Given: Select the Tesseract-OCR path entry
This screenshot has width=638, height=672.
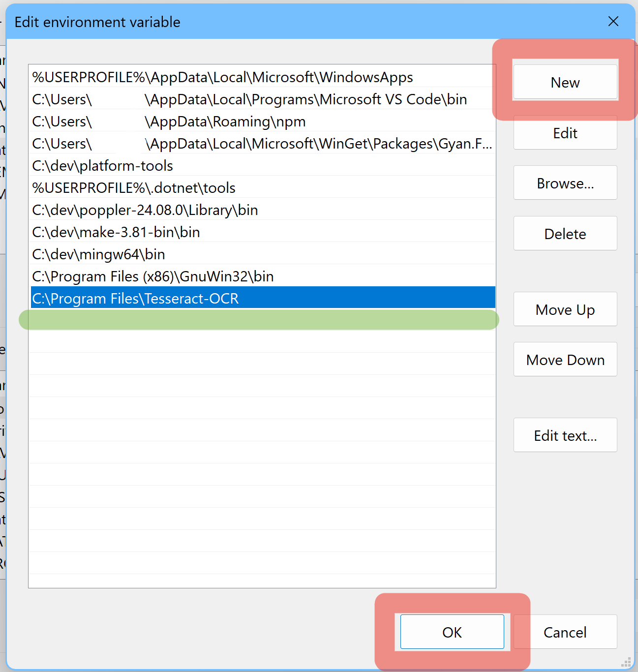Looking at the screenshot, I should tap(135, 299).
